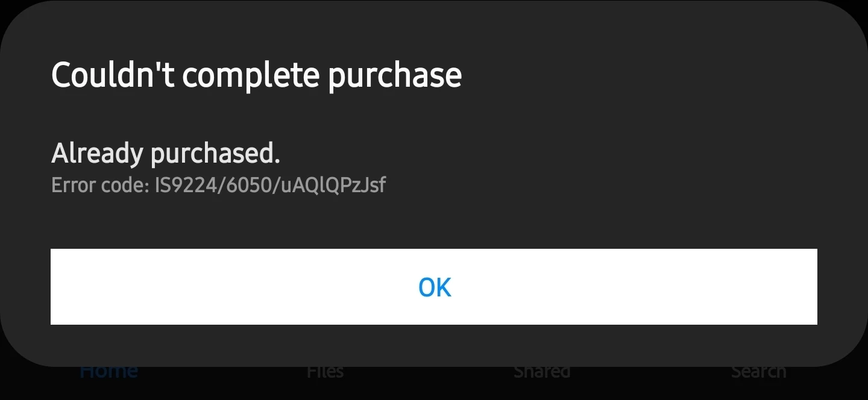
Task: Tap the dimmed Shared label in the bottom navigation
Action: [542, 372]
